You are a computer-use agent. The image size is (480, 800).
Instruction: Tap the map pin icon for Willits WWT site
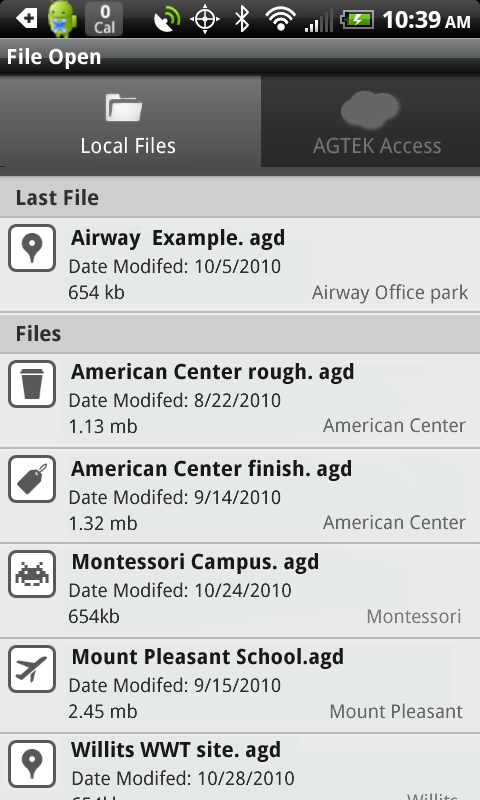(x=32, y=764)
